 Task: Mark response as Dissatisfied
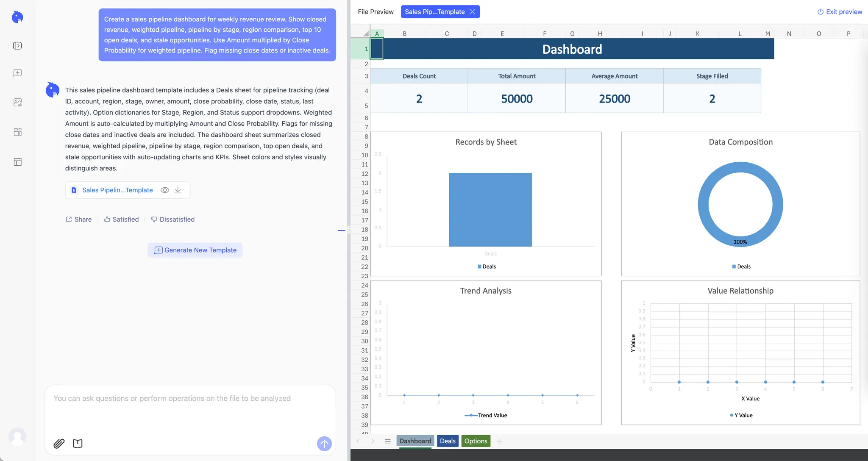173,219
